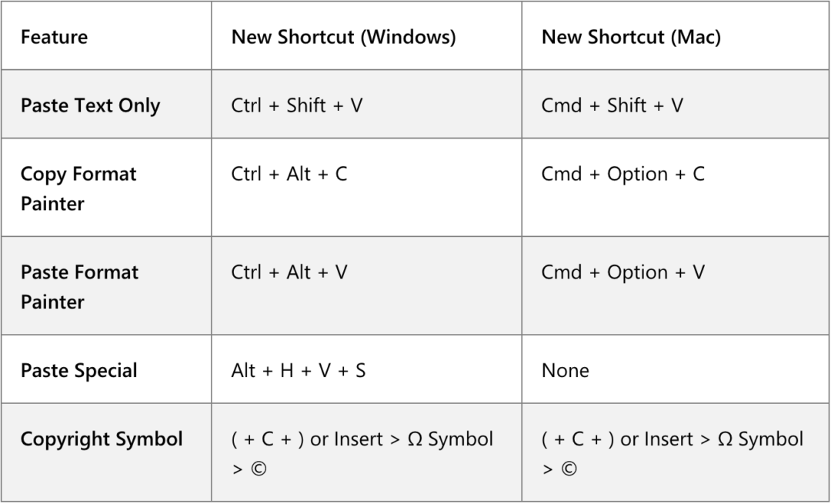The width and height of the screenshot is (831, 504).
Task: Select the New Shortcut (Windows) header
Action: 343,37
